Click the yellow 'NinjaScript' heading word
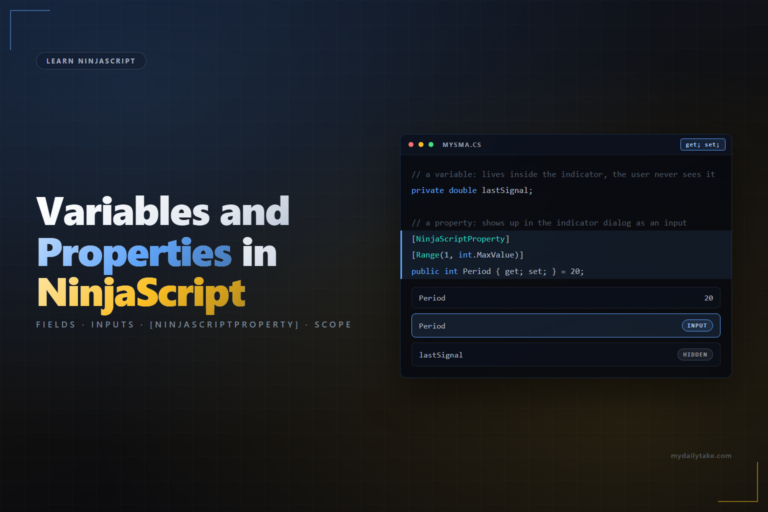The width and height of the screenshot is (768, 512). click(x=141, y=294)
